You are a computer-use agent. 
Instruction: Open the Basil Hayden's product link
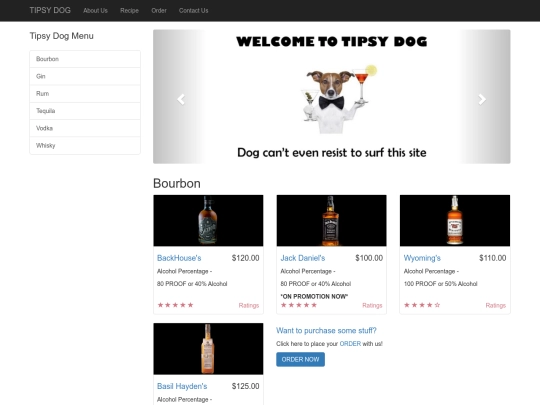click(x=182, y=386)
